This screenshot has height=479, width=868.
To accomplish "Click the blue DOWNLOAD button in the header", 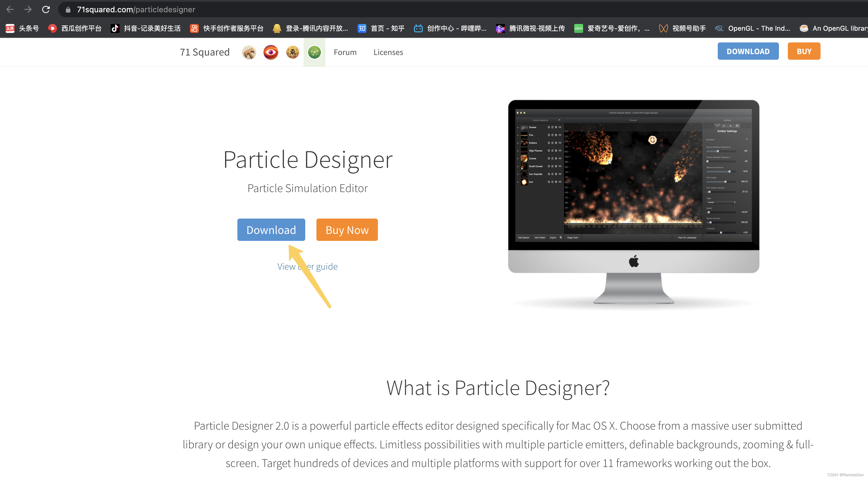I will (748, 51).
